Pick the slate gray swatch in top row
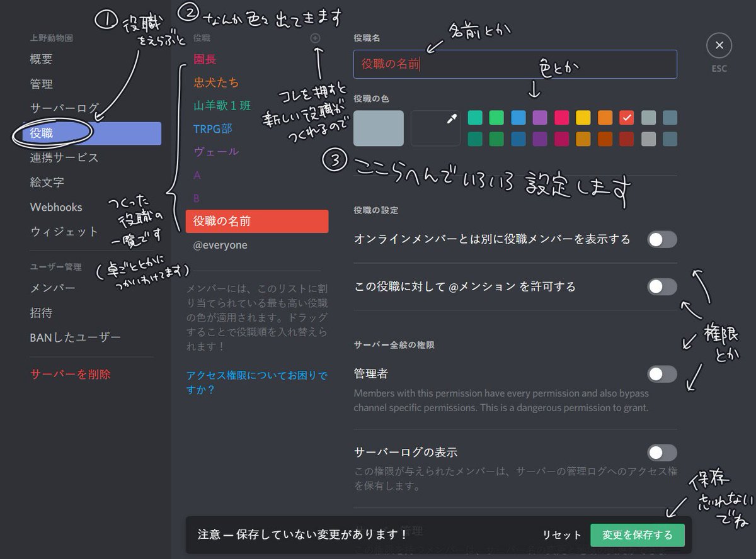The height and width of the screenshot is (559, 756). click(x=670, y=118)
